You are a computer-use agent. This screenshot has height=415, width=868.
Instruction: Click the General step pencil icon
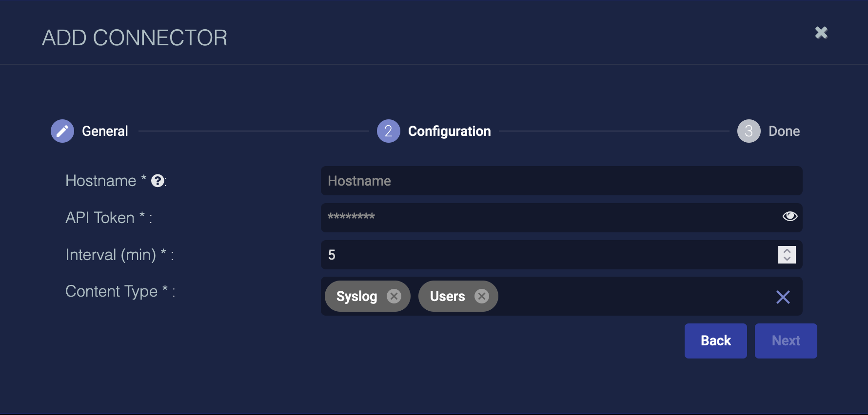pyautogui.click(x=62, y=131)
